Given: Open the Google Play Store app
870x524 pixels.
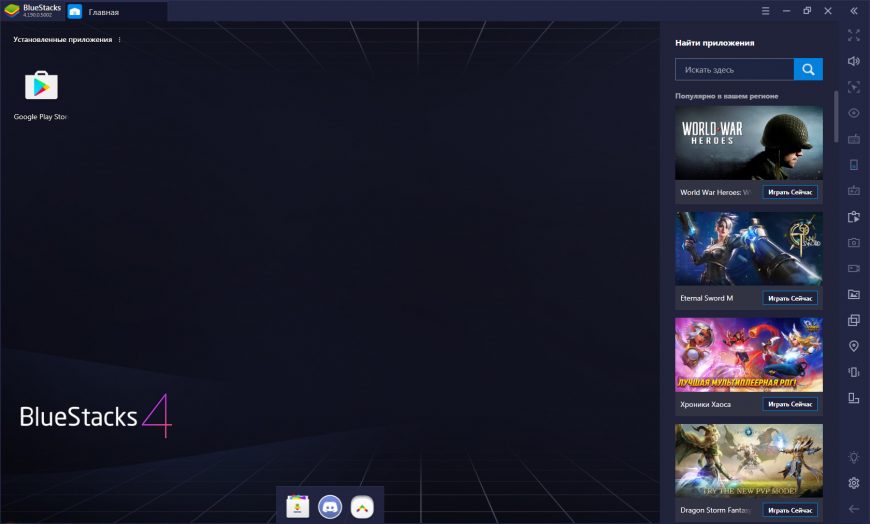Looking at the screenshot, I should tap(41, 86).
